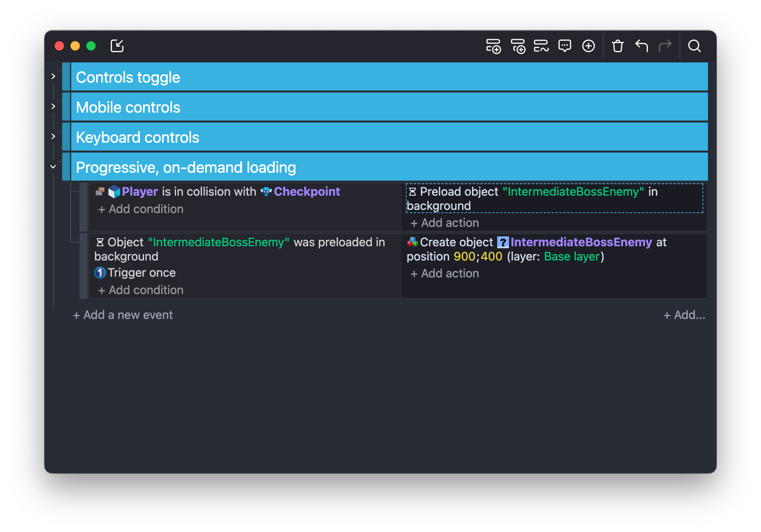The height and width of the screenshot is (532, 761).
Task: Select the Mobile controls group title
Action: 128,107
